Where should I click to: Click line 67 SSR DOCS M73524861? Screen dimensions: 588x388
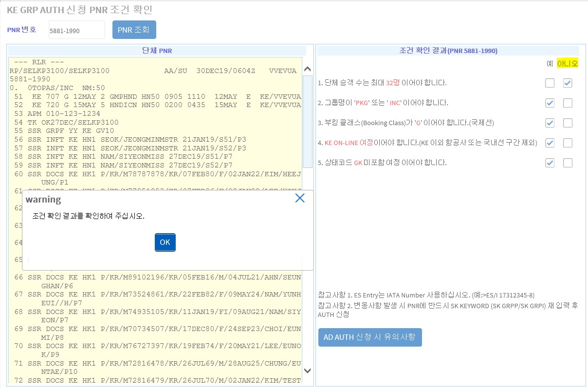158,298
